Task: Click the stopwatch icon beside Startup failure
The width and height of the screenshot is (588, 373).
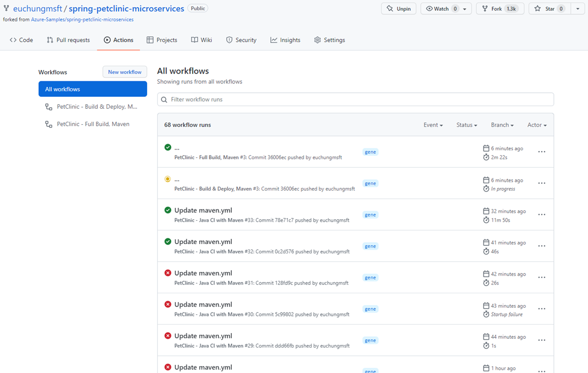Action: [x=486, y=314]
